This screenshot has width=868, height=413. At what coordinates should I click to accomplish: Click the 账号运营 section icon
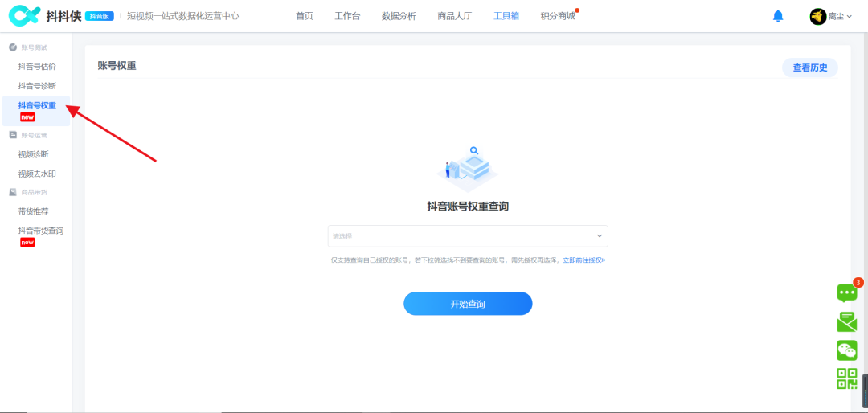tap(13, 134)
